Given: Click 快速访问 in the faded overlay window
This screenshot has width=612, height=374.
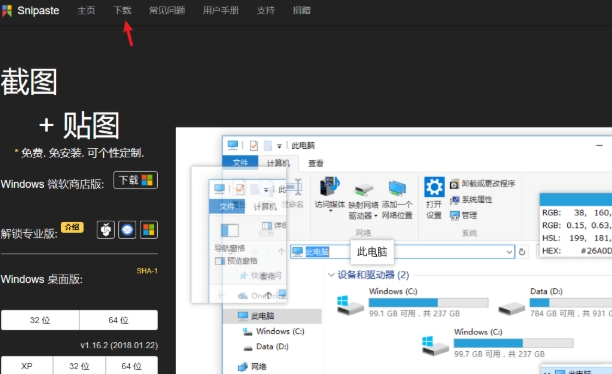Looking at the screenshot, I should coord(261,276).
